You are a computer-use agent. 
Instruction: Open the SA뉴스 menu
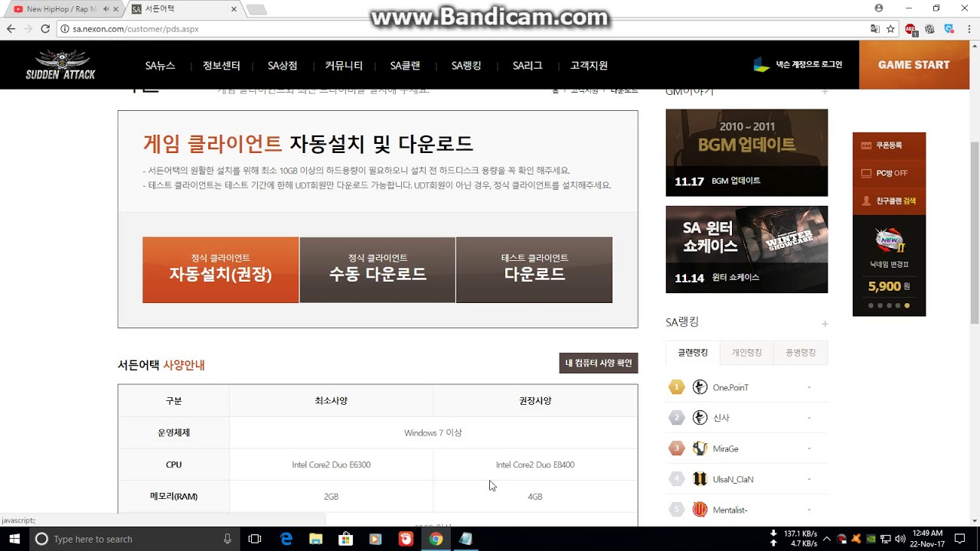pyautogui.click(x=160, y=66)
